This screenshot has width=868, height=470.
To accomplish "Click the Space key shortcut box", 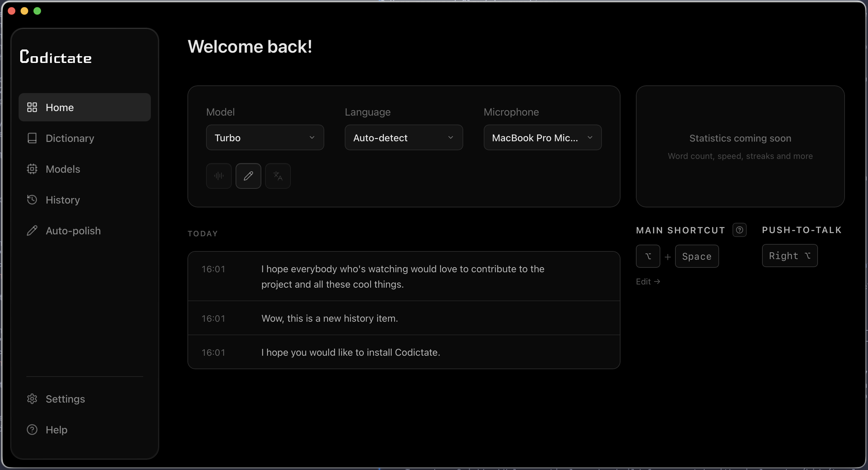I will [697, 257].
